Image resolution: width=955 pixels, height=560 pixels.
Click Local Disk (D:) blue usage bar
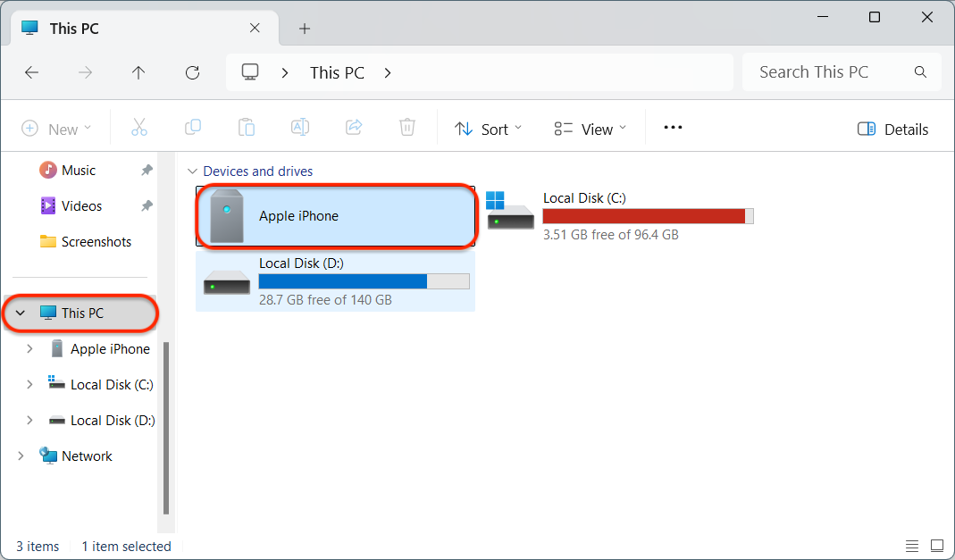pyautogui.click(x=364, y=281)
